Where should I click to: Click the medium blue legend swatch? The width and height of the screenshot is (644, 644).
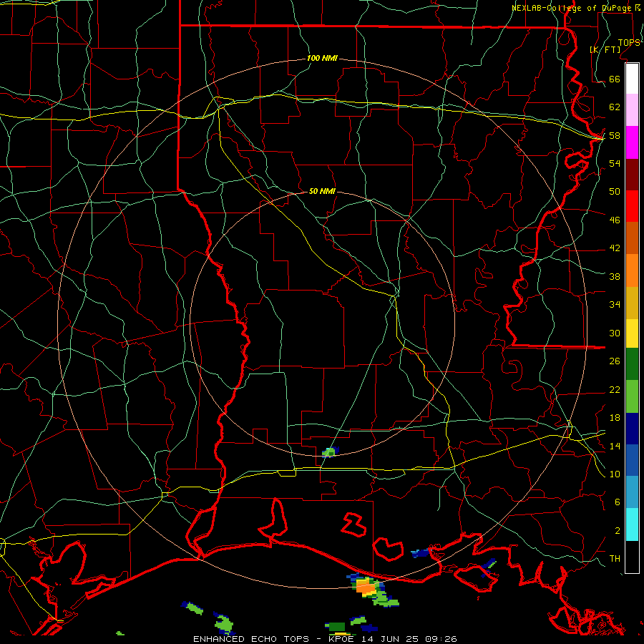pyautogui.click(x=632, y=460)
